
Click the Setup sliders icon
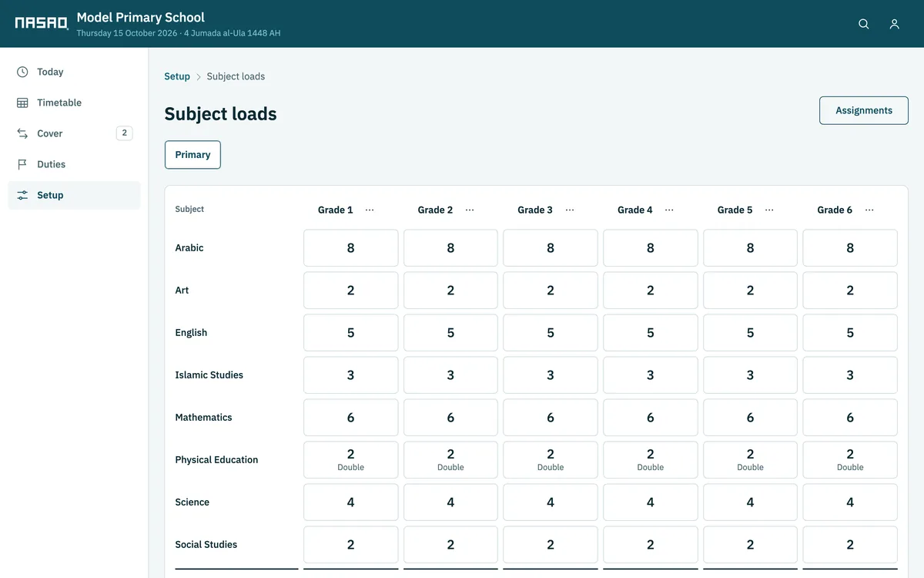tap(22, 195)
